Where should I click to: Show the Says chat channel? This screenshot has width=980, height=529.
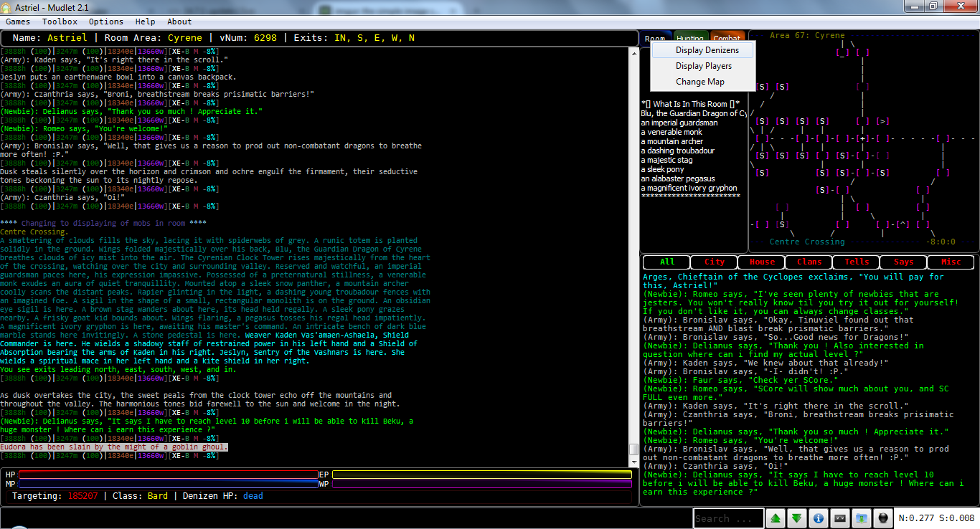tap(904, 262)
